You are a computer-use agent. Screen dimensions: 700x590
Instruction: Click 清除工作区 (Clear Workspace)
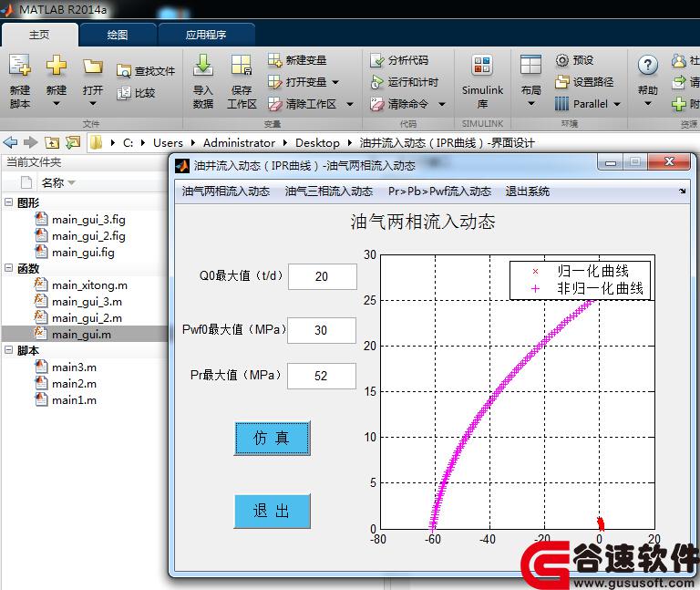click(303, 104)
